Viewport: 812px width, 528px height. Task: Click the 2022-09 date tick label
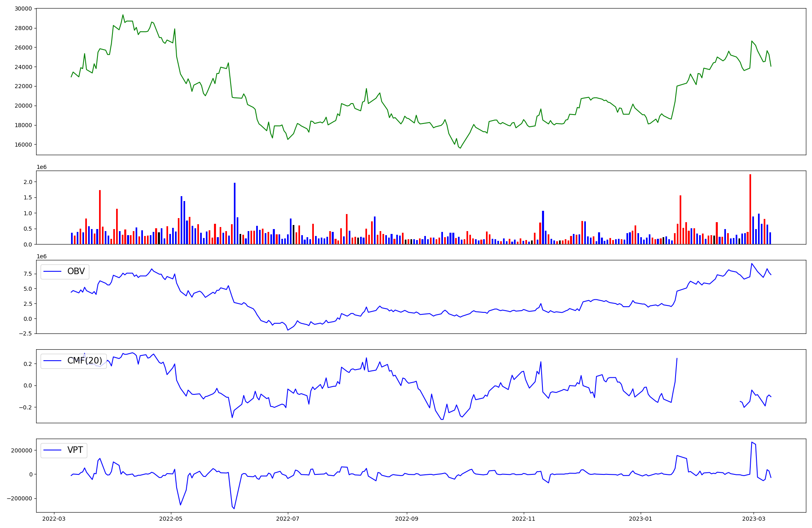click(x=407, y=519)
